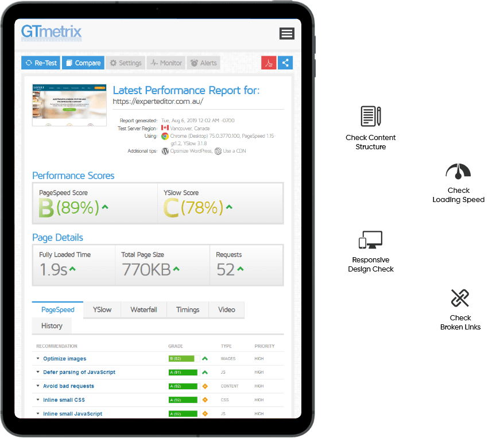This screenshot has width=504, height=438.
Task: Sort by the Type column header
Action: 226,346
